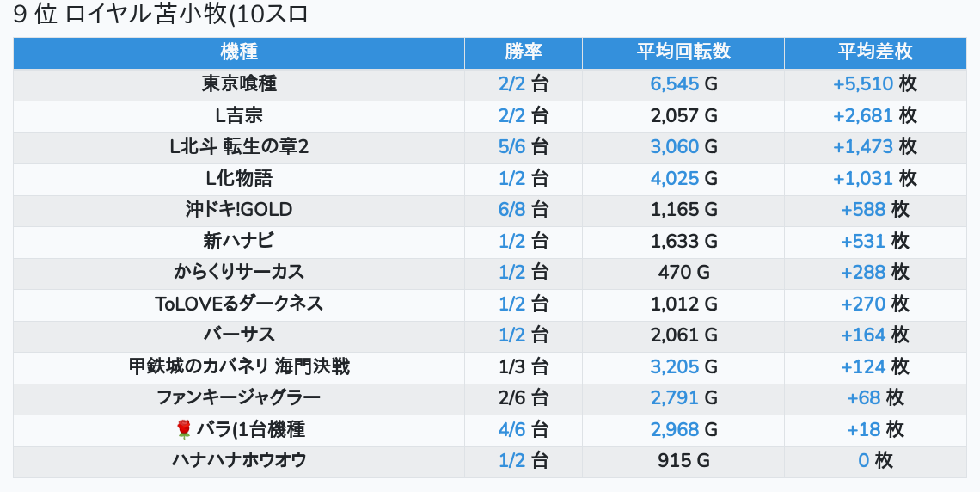The height and width of the screenshot is (492, 980).
Task: Select the L吉宗 machine name
Action: point(239,115)
